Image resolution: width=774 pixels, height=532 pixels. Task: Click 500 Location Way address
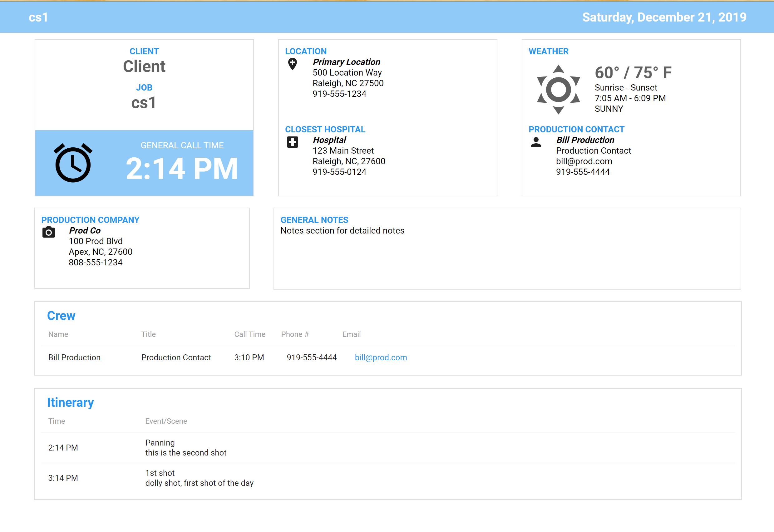pos(347,73)
